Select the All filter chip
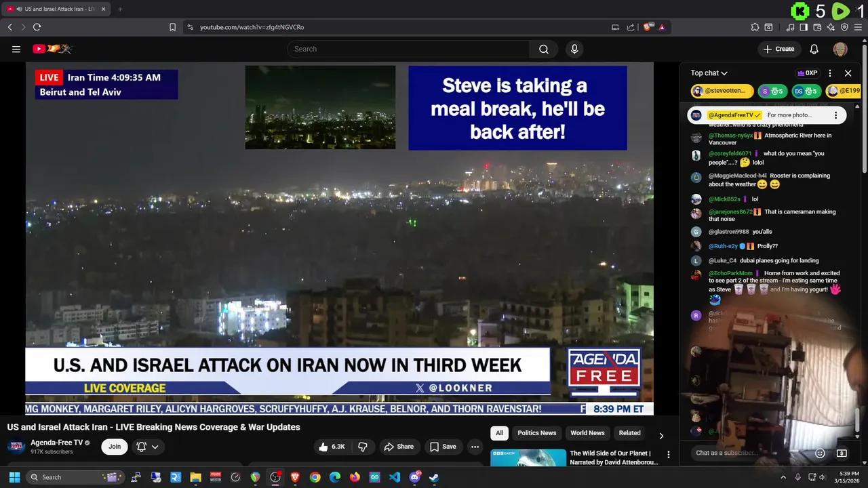The width and height of the screenshot is (868, 488). (x=499, y=433)
